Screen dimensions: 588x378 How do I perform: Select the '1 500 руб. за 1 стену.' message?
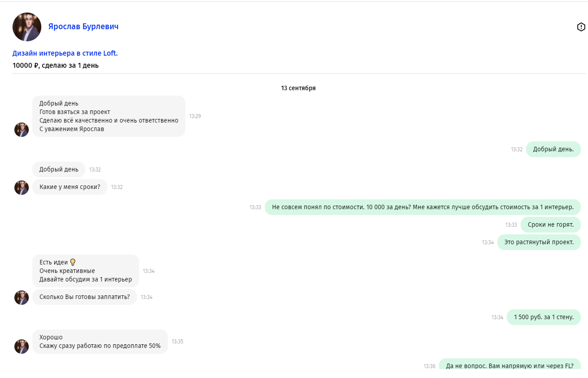pyautogui.click(x=544, y=317)
